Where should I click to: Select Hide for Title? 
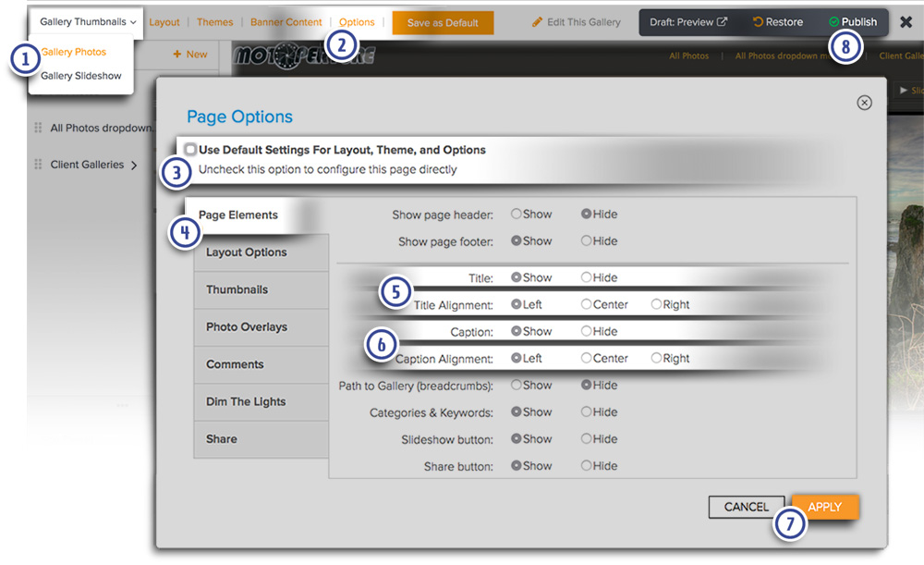point(587,277)
